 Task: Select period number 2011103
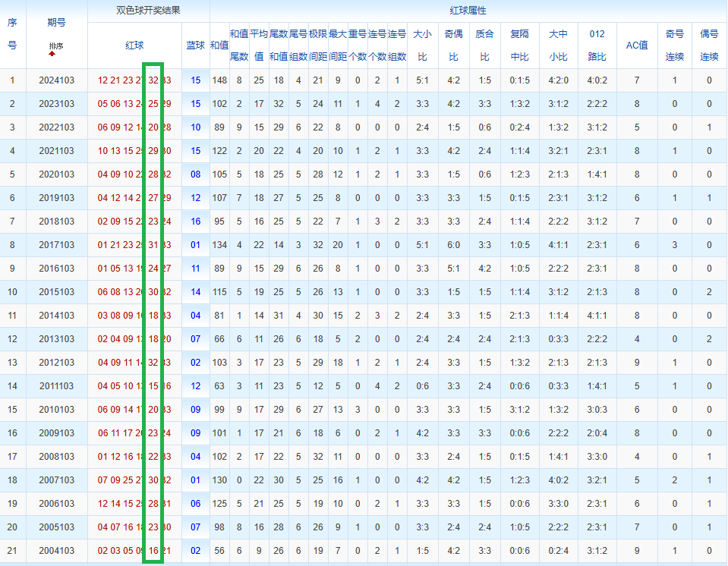pyautogui.click(x=57, y=386)
